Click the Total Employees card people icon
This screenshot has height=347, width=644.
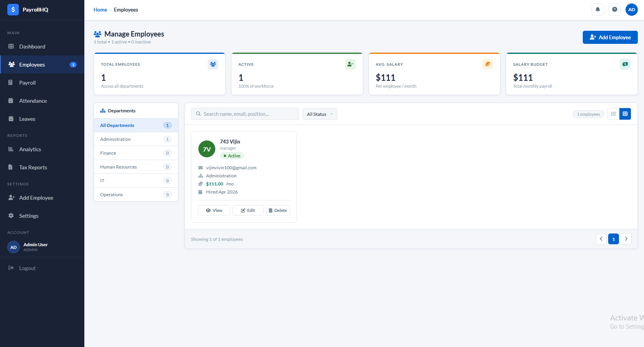(213, 64)
